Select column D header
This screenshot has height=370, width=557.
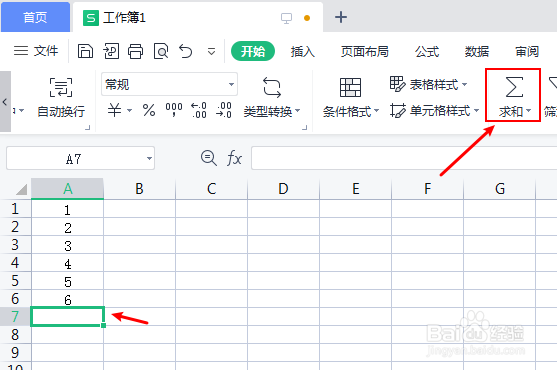(x=283, y=189)
